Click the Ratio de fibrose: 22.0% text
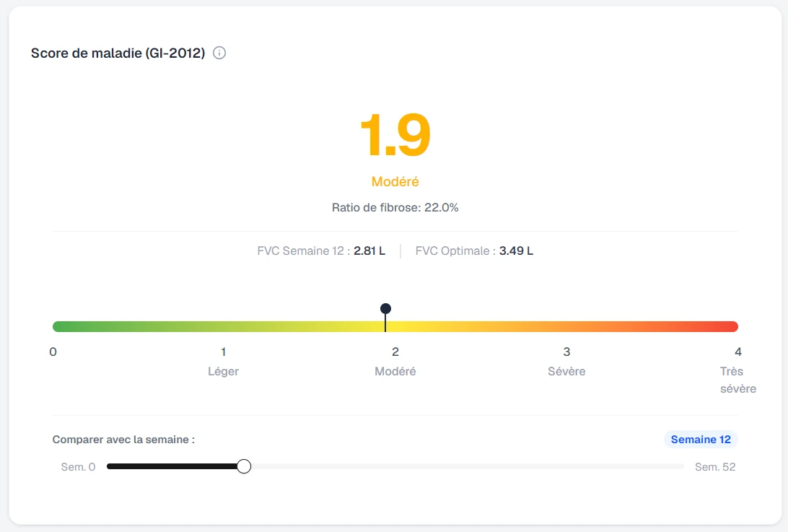788x532 pixels. click(x=395, y=208)
